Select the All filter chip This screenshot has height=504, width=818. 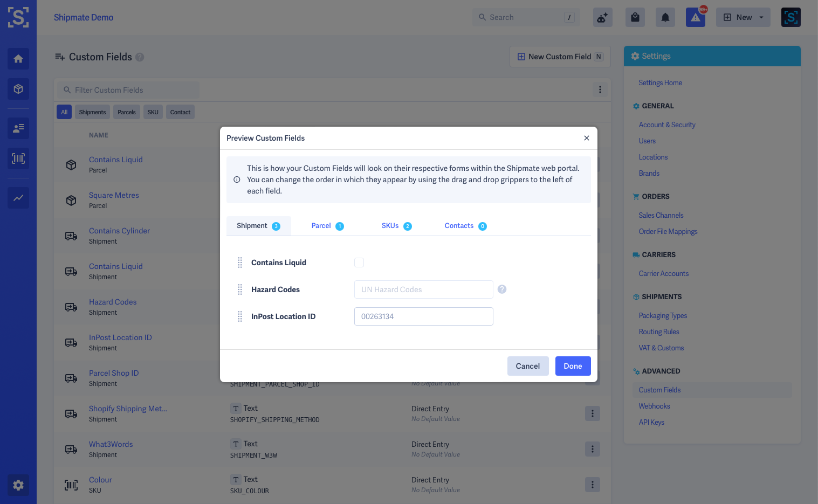(x=64, y=112)
